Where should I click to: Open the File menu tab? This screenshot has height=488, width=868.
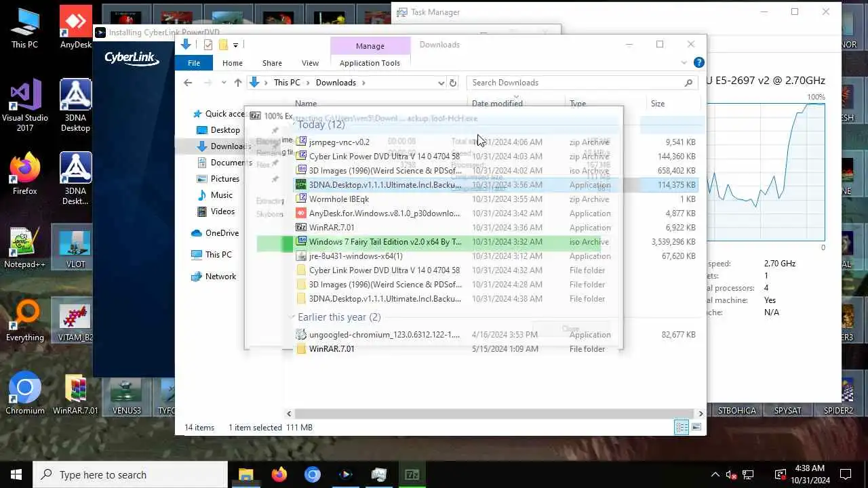click(194, 62)
